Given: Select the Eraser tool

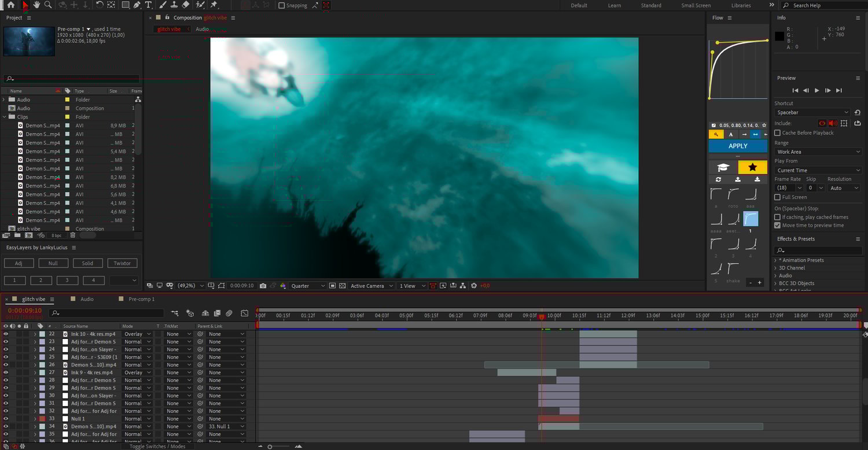Looking at the screenshot, I should (185, 5).
